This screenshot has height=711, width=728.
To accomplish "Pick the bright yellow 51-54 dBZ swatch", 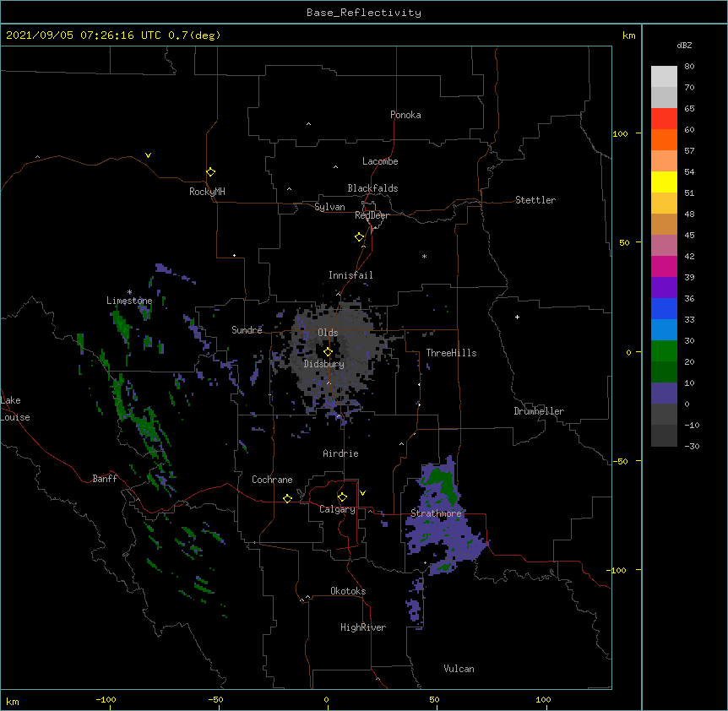I will point(664,182).
